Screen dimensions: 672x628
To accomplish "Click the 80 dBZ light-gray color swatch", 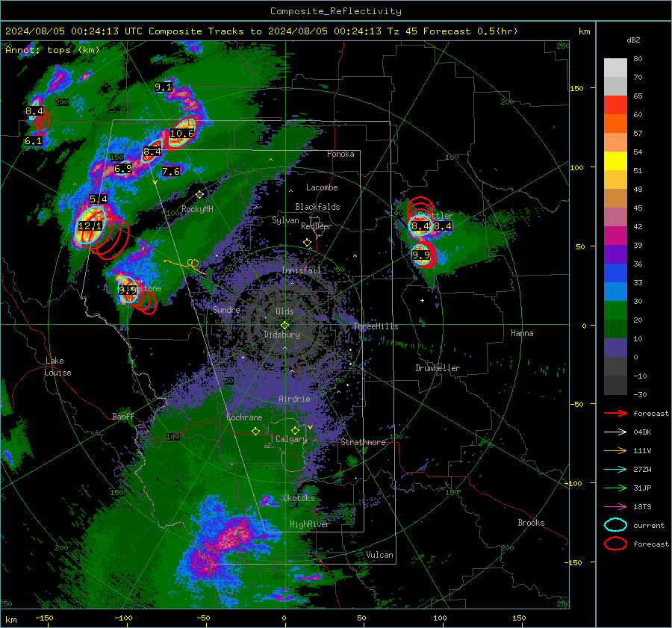I will 615,68.
